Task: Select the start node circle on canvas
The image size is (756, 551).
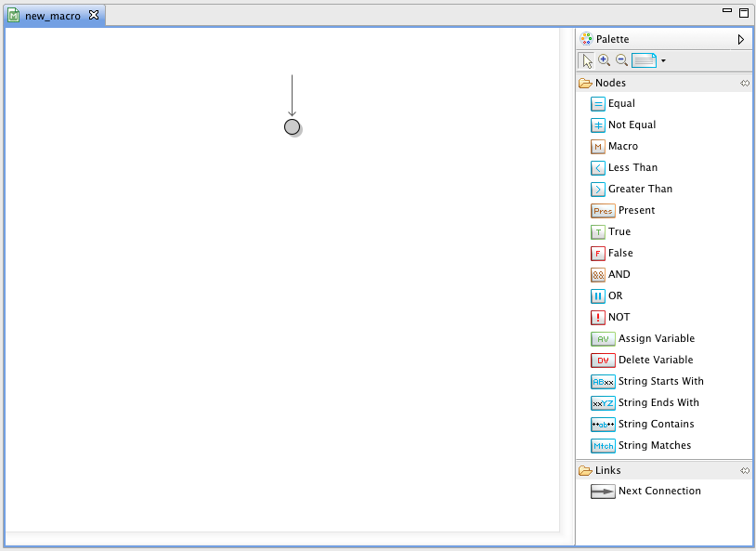Action: click(292, 127)
